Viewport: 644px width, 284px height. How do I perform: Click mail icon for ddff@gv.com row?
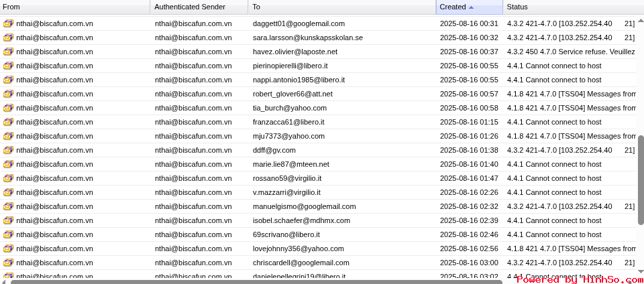coord(8,151)
